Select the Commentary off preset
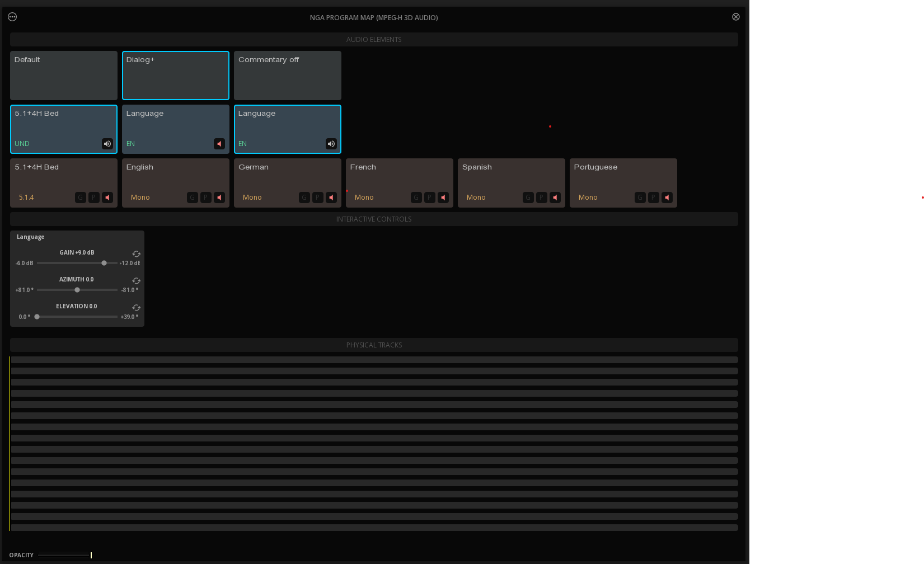Viewport: 924px width, 564px height. pos(288,76)
